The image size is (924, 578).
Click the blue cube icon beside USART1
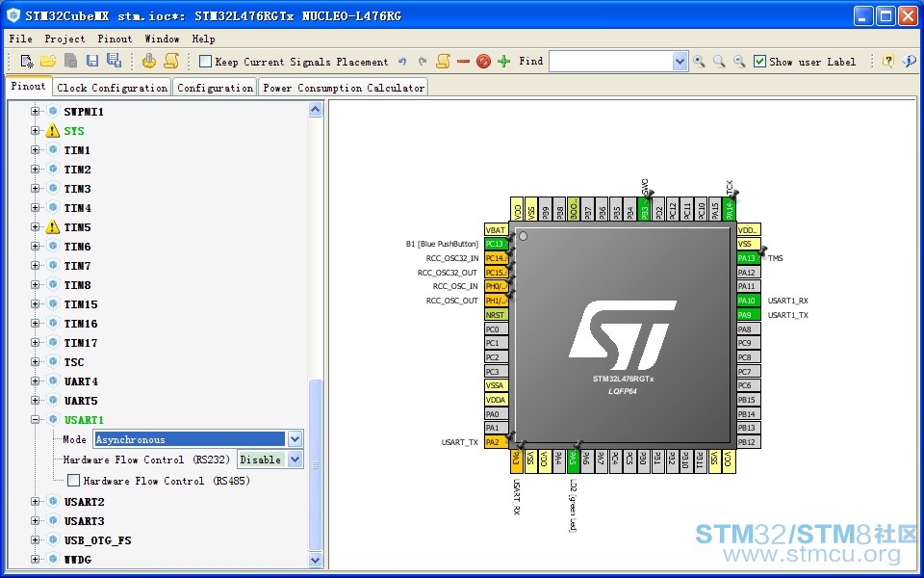tap(53, 419)
